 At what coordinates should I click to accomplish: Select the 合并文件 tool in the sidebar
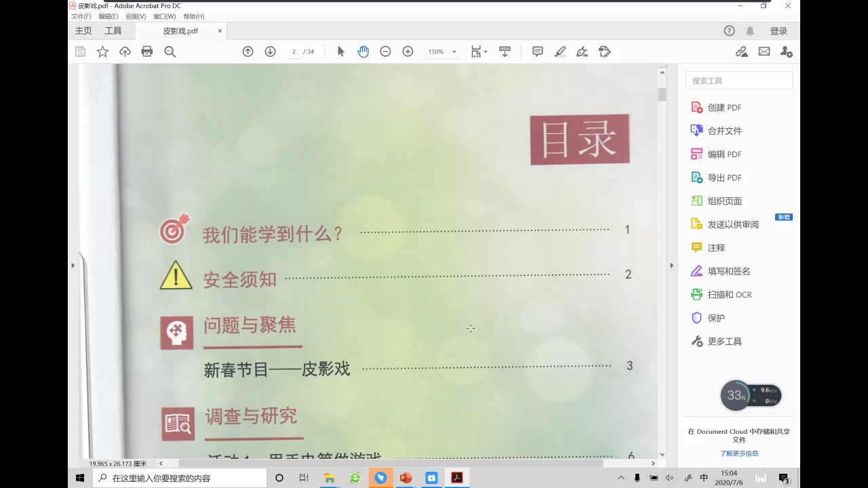click(724, 130)
